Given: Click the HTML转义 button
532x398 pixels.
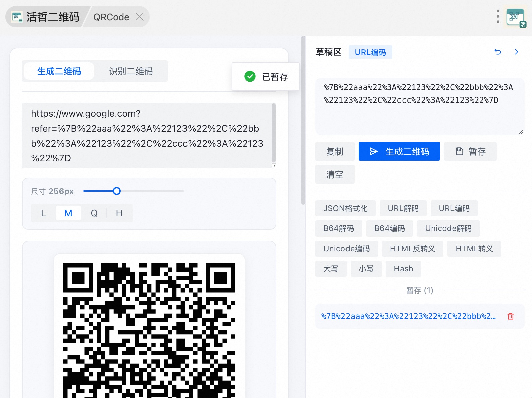Looking at the screenshot, I should tap(474, 249).
